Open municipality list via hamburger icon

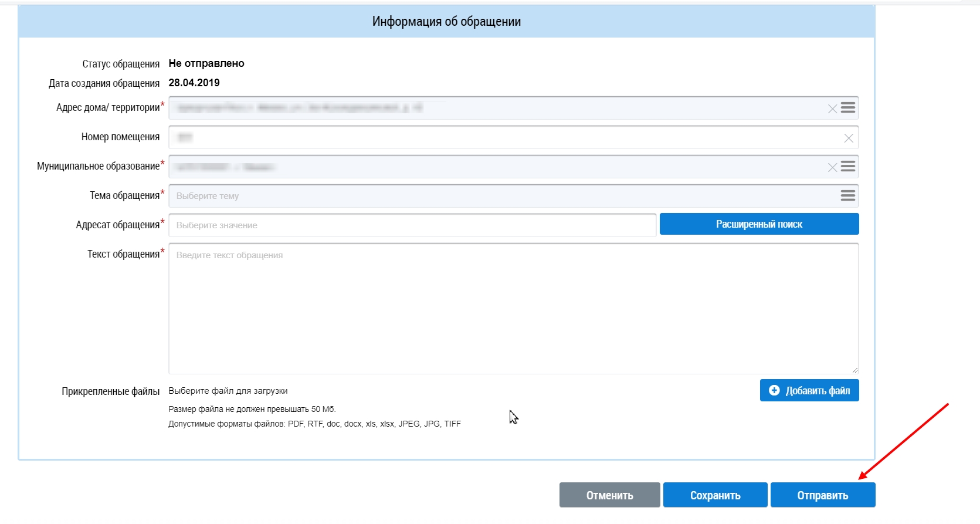pos(848,166)
